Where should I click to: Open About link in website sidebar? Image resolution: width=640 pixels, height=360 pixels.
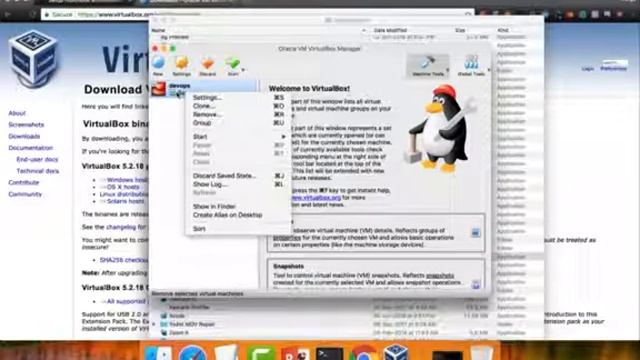(17, 113)
